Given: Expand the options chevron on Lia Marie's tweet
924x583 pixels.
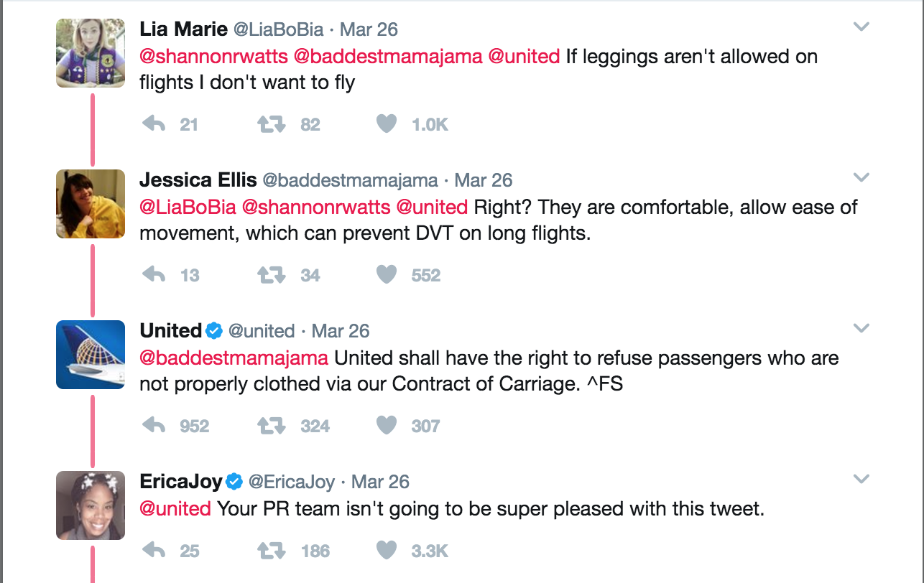Looking at the screenshot, I should coord(861,27).
